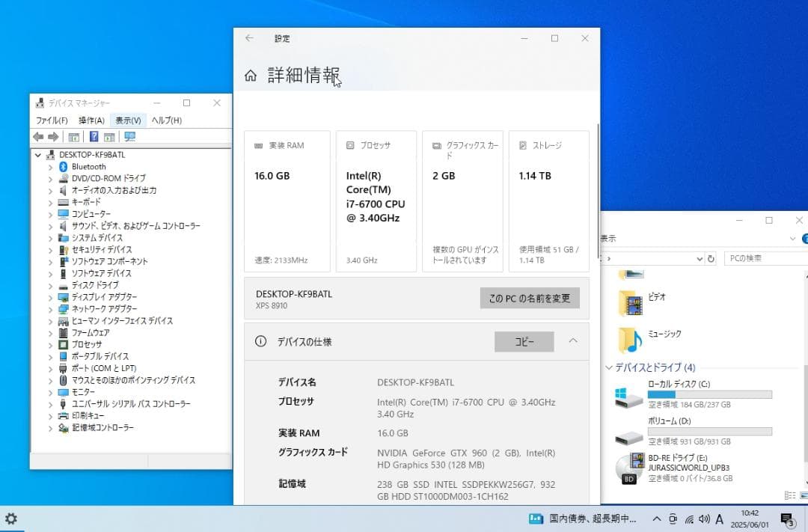Collapse the デバイスとドライブ (4) section
The height and width of the screenshot is (532, 808).
click(609, 367)
